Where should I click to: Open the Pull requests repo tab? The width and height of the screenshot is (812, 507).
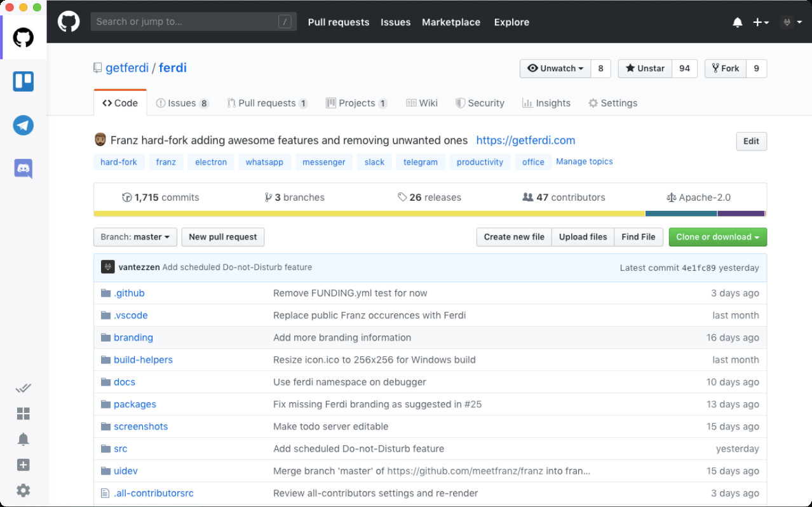(267, 103)
